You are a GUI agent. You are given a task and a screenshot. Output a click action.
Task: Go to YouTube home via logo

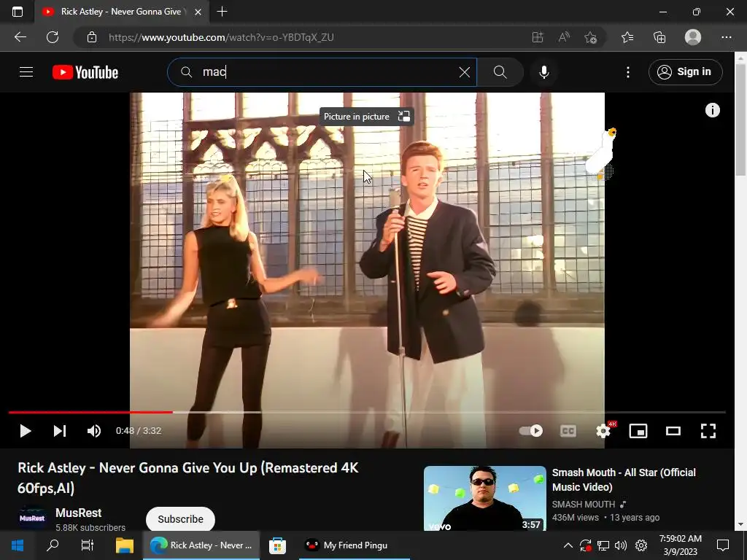click(85, 72)
